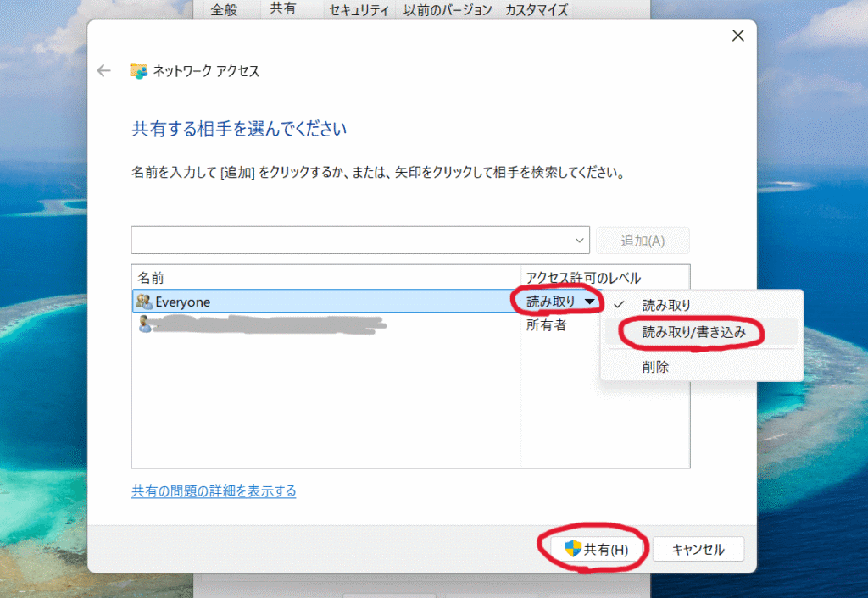Click the back arrow in the dialog header
Viewport: 868px width, 598px height.
(104, 71)
